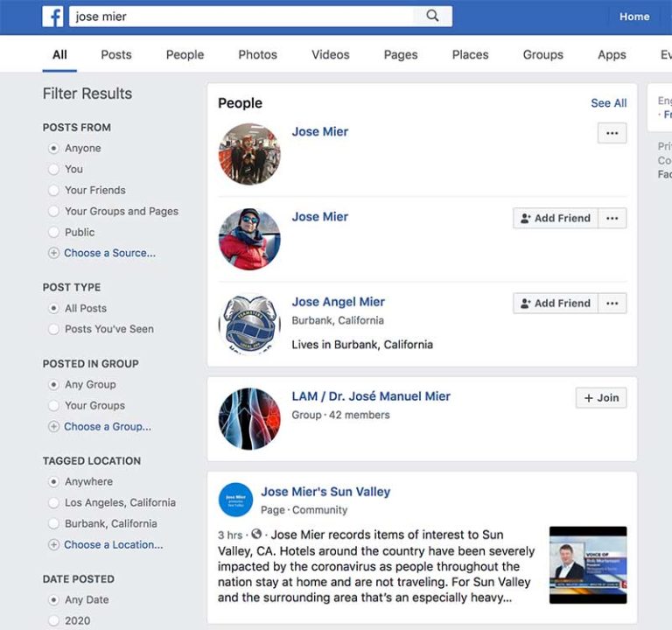Switch to the Groups tab
This screenshot has height=630, width=672.
[542, 54]
